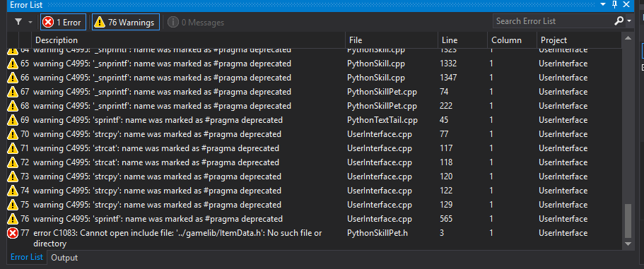Switch to the Output tab

coord(64,258)
